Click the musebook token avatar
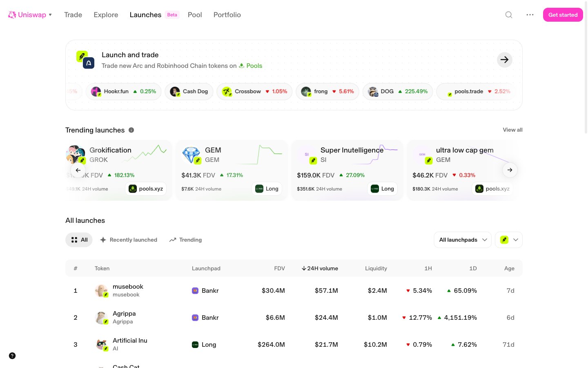Viewport: 588px width, 368px height. click(x=101, y=291)
